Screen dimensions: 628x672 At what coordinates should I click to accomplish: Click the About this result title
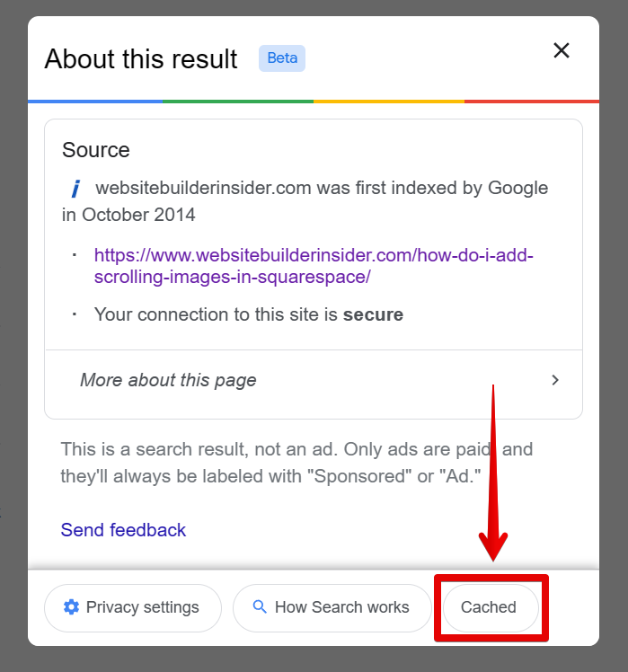click(x=141, y=59)
